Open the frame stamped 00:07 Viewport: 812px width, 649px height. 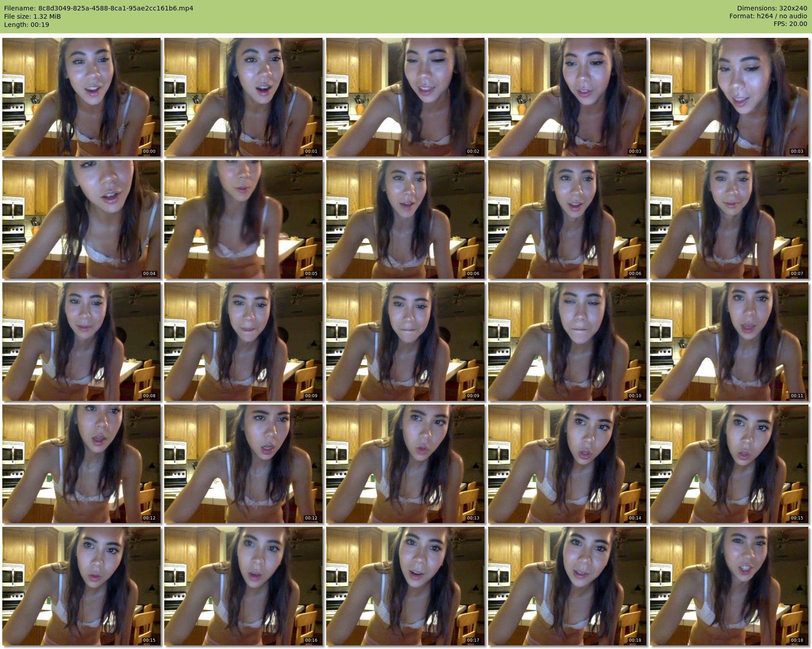[x=729, y=219]
